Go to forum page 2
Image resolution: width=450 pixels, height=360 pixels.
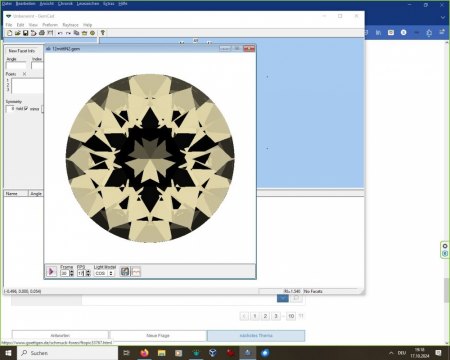click(265, 316)
